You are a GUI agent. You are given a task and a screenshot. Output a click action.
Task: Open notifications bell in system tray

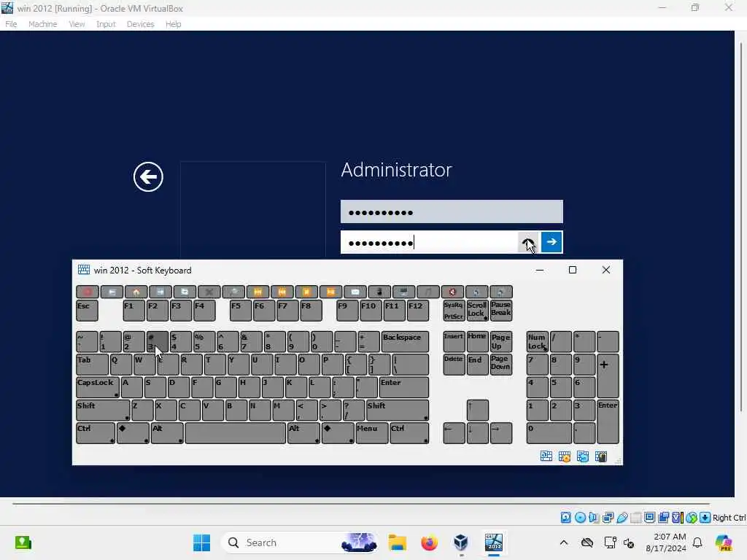point(697,542)
